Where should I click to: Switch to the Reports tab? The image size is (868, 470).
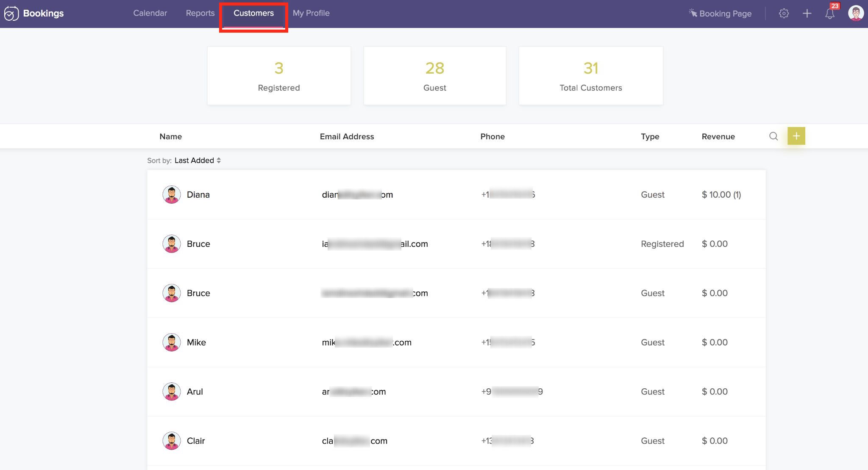point(200,13)
